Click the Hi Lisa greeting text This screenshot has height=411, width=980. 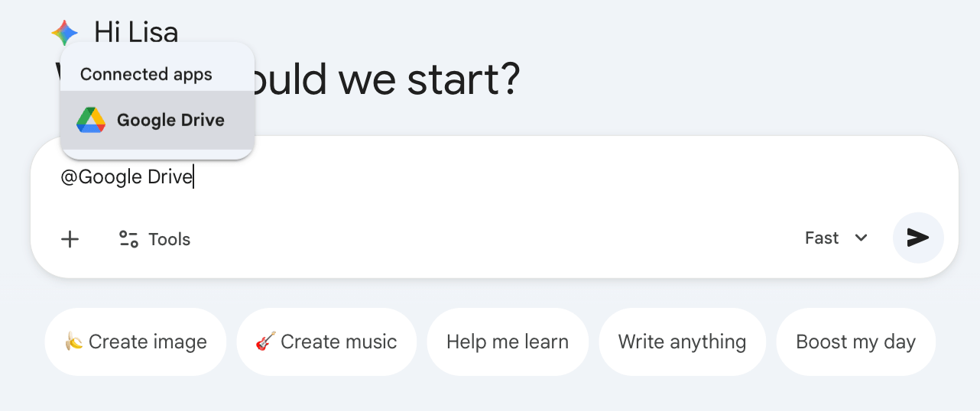(136, 32)
